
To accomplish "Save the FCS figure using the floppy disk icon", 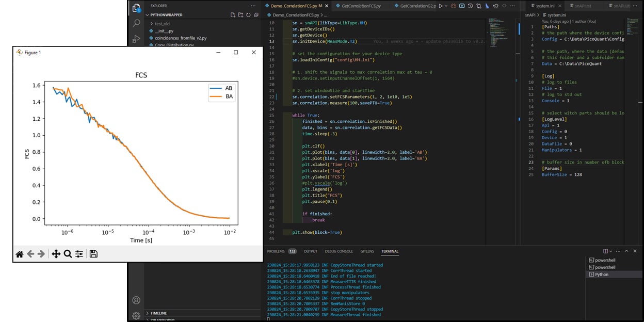I will click(93, 253).
